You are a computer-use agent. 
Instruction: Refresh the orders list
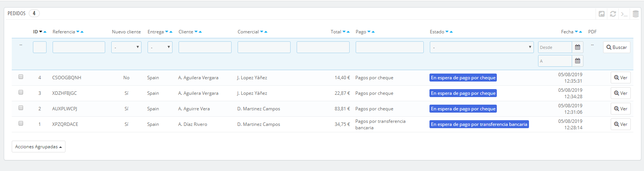coord(613,14)
